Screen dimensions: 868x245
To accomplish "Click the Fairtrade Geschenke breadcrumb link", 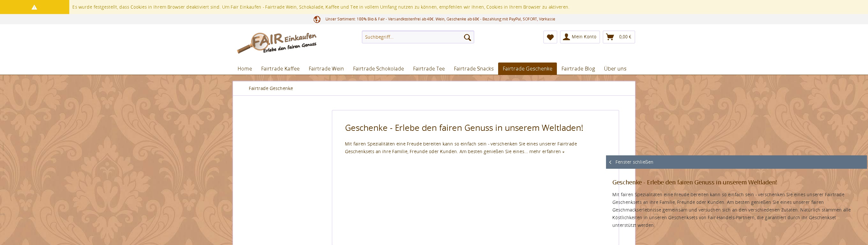I will 271,88.
